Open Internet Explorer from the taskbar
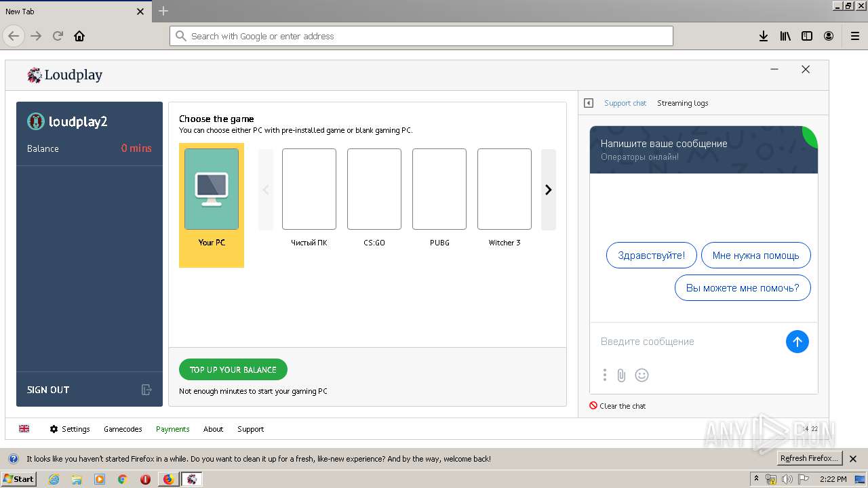Screen dimensions: 868x488 [x=54, y=479]
